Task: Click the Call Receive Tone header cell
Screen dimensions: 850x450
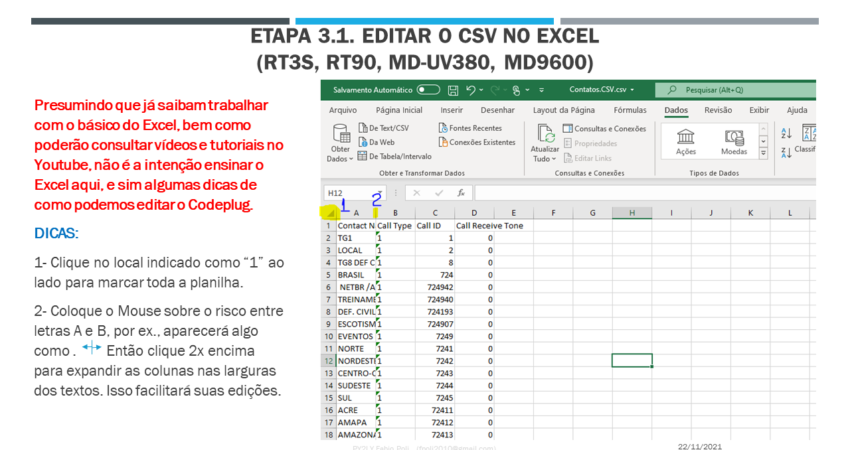Action: (x=490, y=226)
